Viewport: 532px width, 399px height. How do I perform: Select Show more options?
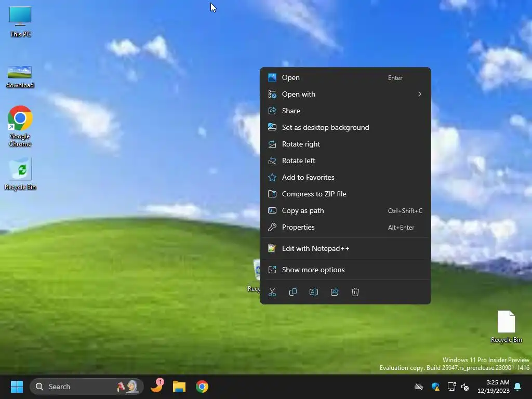pos(345,270)
